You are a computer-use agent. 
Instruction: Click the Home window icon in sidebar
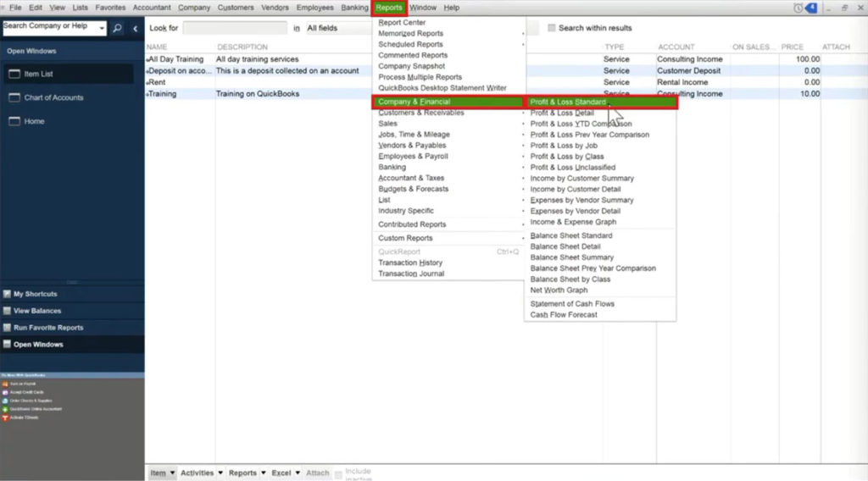pyautogui.click(x=15, y=121)
